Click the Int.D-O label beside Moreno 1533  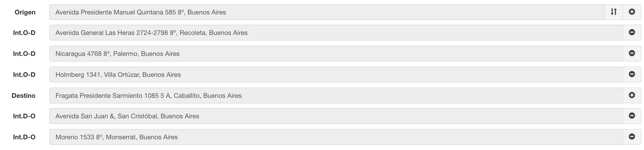(x=24, y=137)
